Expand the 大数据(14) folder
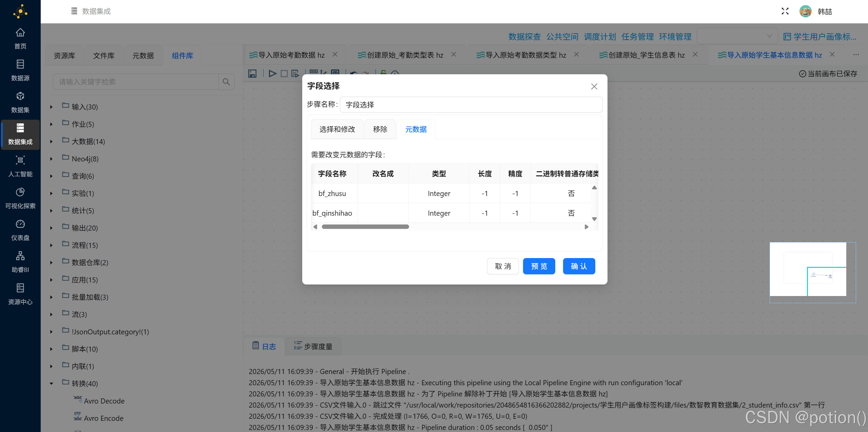The height and width of the screenshot is (432, 868). [51, 141]
